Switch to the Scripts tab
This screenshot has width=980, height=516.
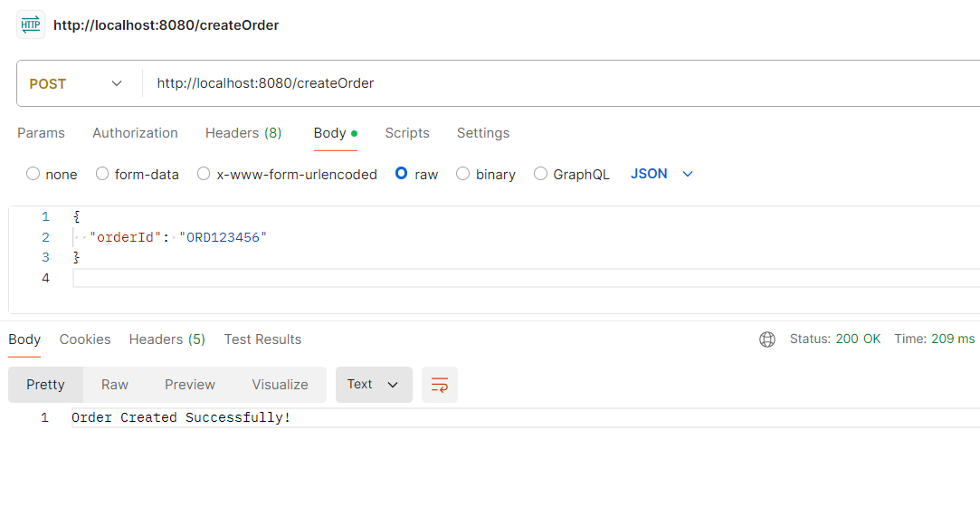(407, 133)
